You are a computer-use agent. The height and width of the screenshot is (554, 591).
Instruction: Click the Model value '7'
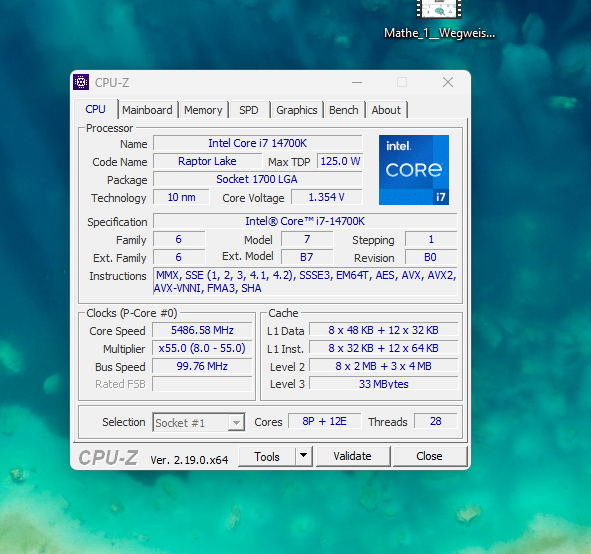click(x=307, y=239)
